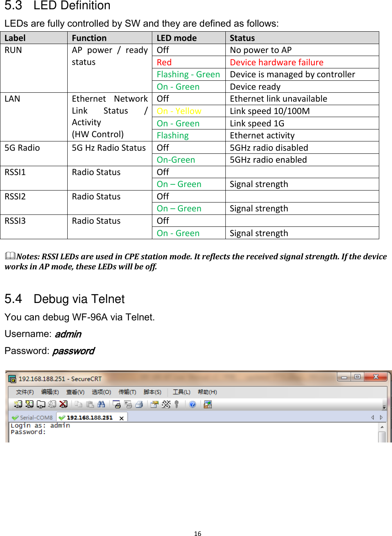Click the Print printer icon
This screenshot has width=392, height=536.
140,404
